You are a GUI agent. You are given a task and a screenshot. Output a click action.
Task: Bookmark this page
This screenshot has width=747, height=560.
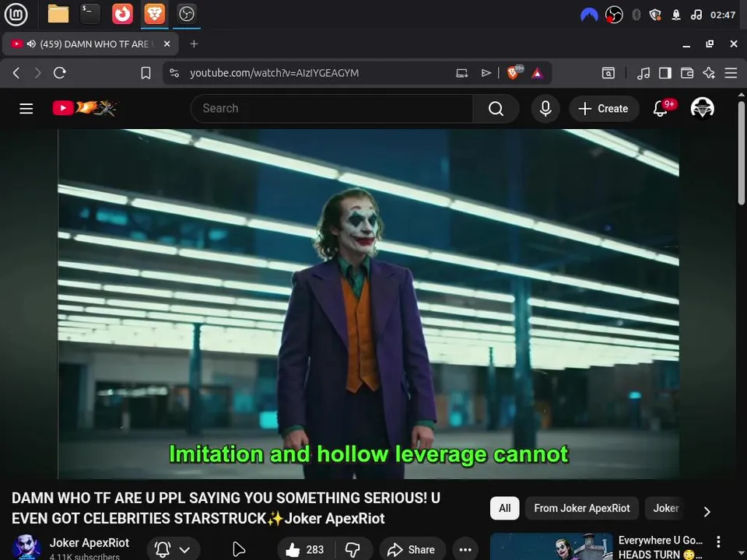point(146,73)
